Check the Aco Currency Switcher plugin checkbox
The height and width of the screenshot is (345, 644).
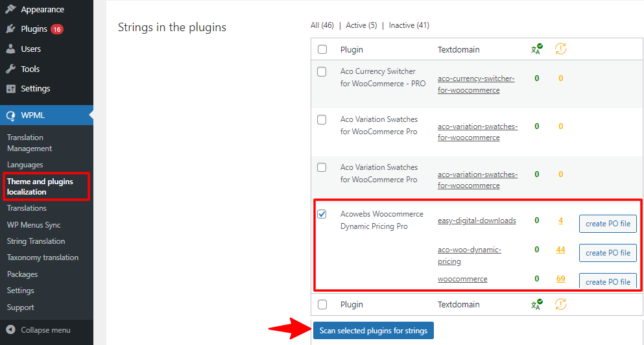322,71
